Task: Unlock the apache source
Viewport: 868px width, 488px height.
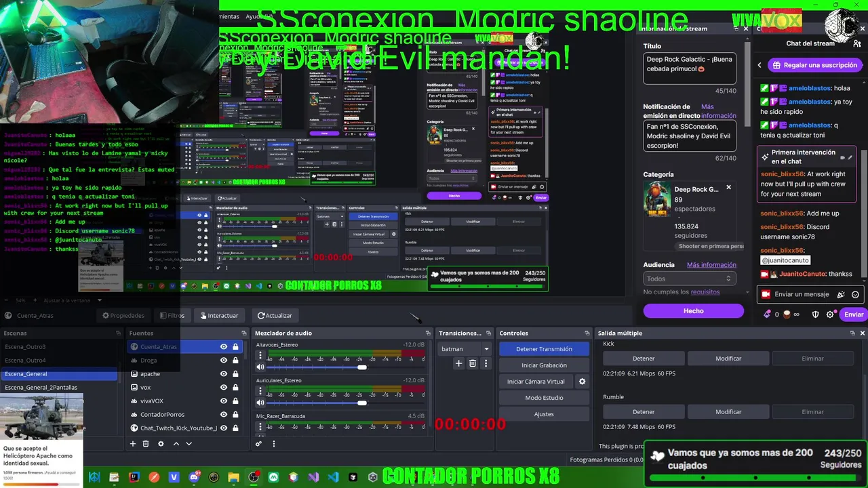Action: tap(235, 373)
